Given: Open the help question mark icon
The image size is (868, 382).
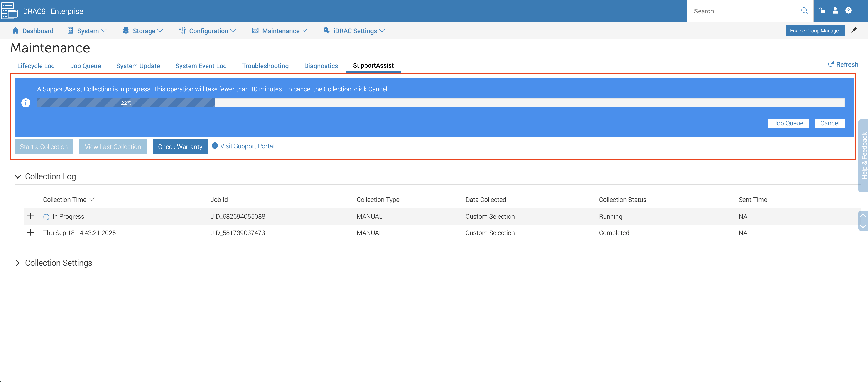Looking at the screenshot, I should tap(848, 10).
